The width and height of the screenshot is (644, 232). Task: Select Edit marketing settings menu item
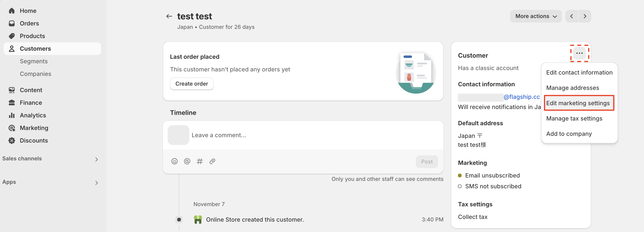point(578,103)
